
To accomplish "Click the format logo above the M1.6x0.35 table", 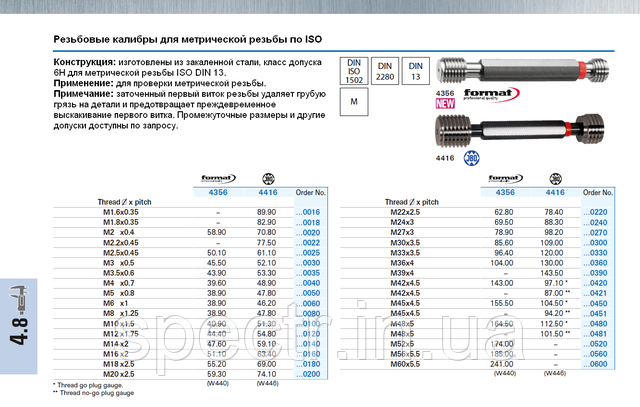I will point(218,178).
